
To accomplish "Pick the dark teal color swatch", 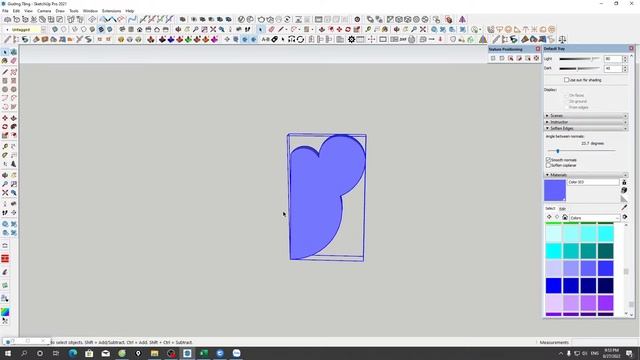I will click(x=605, y=251).
